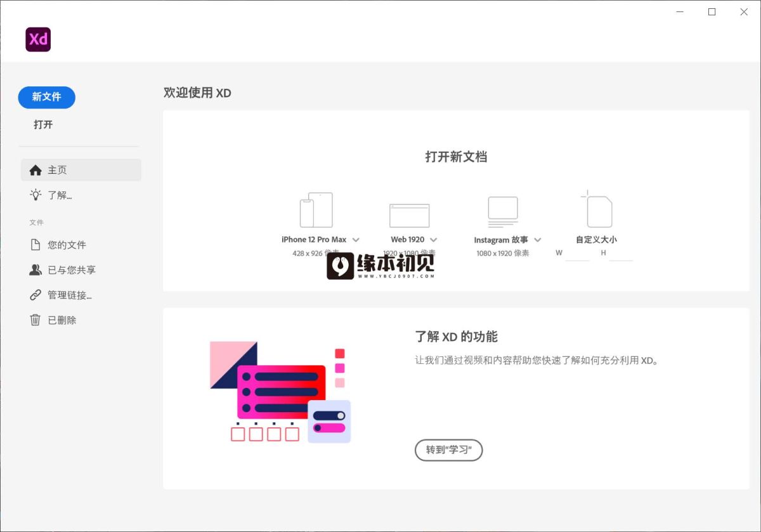Create a new file with 新文件 button

47,97
